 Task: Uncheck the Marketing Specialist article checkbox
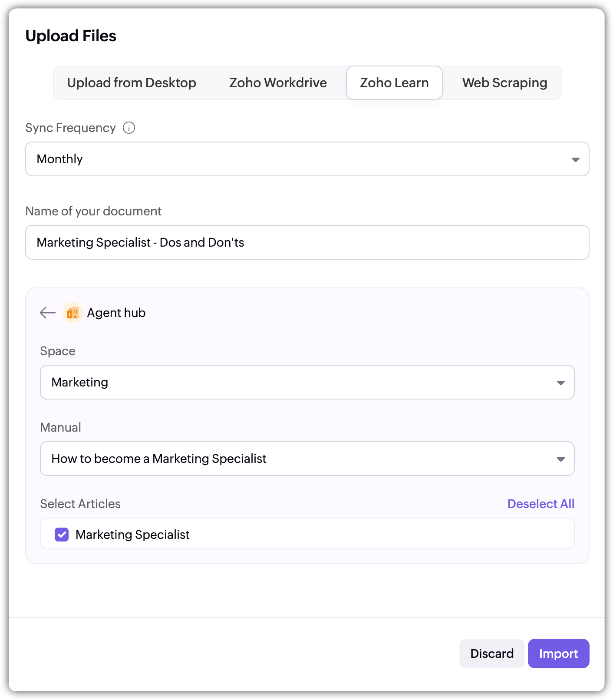click(62, 535)
